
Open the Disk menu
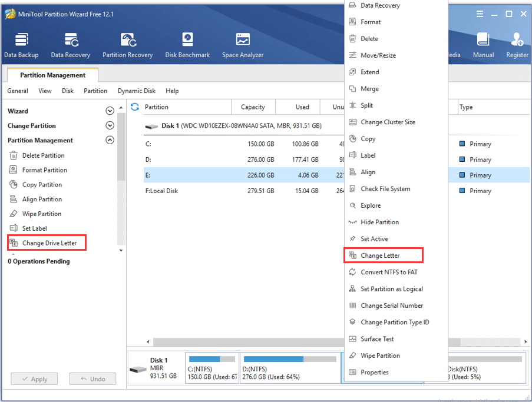68,91
